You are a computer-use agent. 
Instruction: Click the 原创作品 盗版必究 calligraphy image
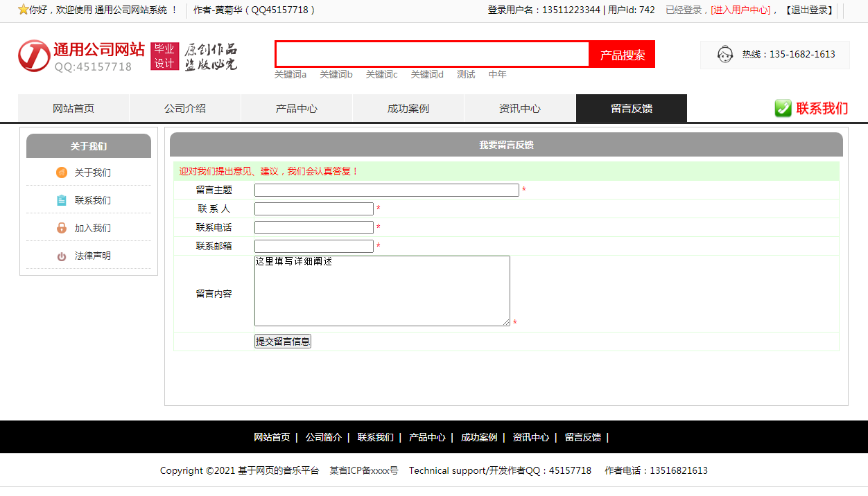click(211, 56)
